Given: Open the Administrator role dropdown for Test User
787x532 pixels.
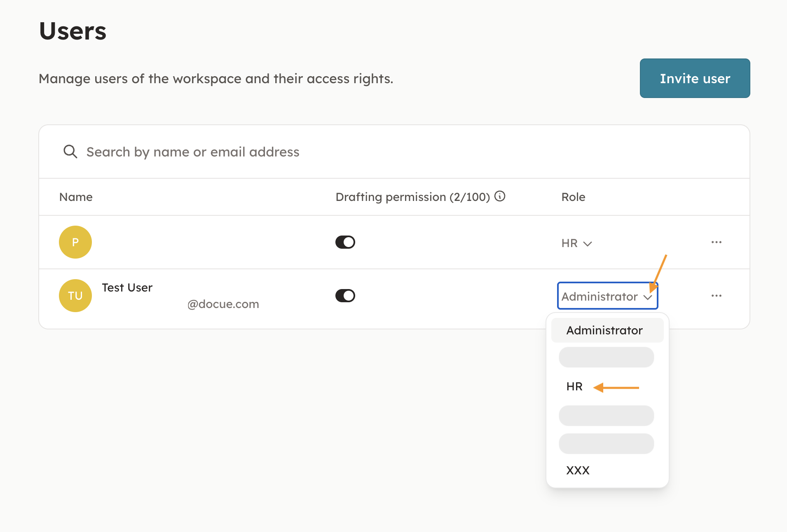Looking at the screenshot, I should [x=607, y=296].
